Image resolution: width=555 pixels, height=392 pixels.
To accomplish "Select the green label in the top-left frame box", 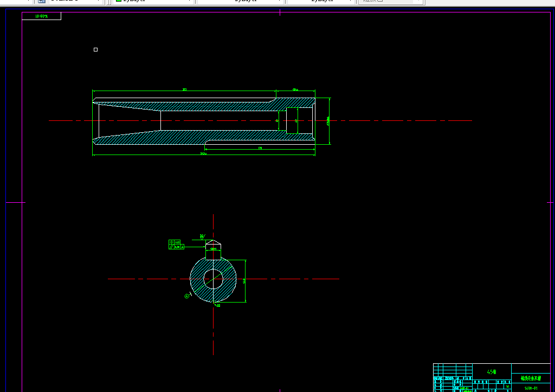I will pyautogui.click(x=41, y=16).
